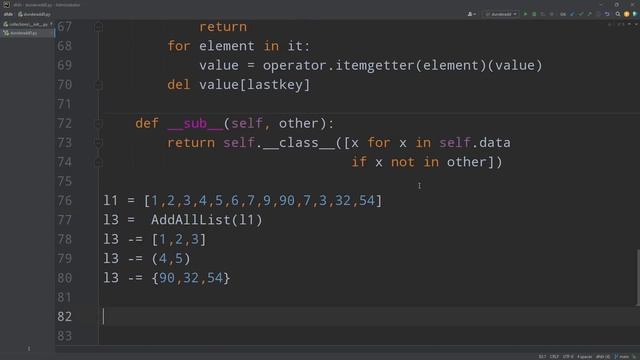
Task: Click the Git update project arrow icon
Action: 572,14
